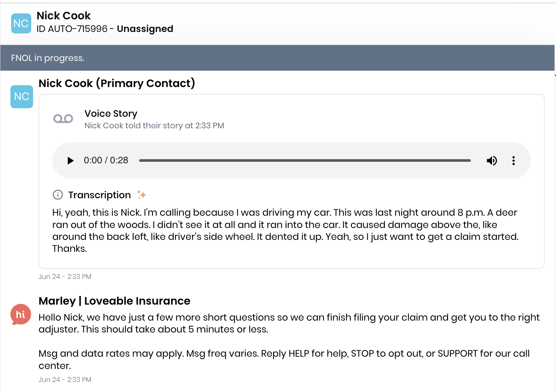
Task: Click the Nick Cook (Primary Contact) name
Action: 117,83
